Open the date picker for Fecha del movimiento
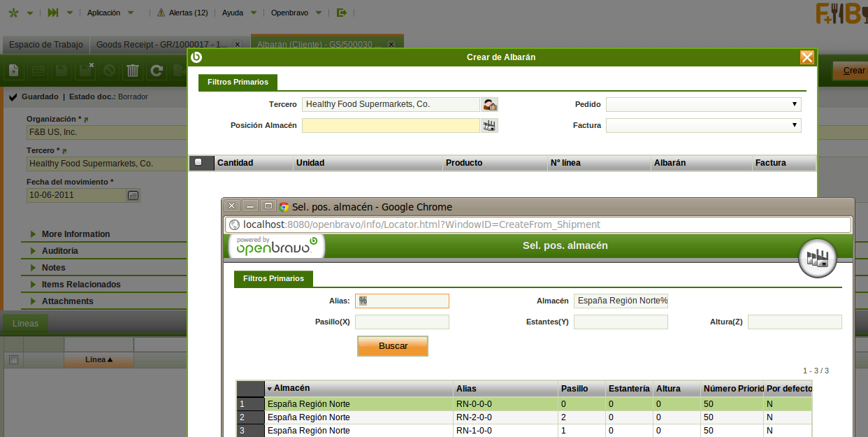The height and width of the screenshot is (437, 868). 133,196
